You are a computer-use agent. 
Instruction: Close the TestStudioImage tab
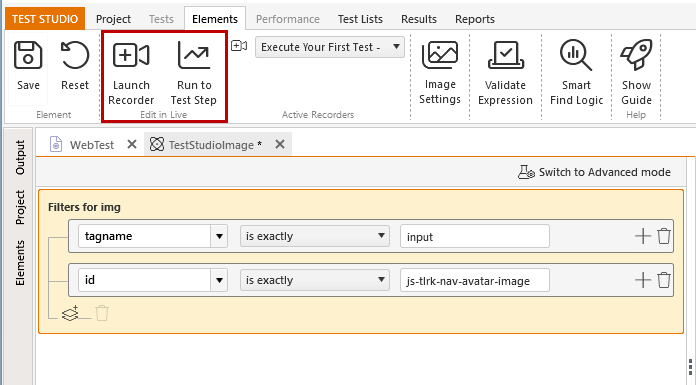click(280, 144)
